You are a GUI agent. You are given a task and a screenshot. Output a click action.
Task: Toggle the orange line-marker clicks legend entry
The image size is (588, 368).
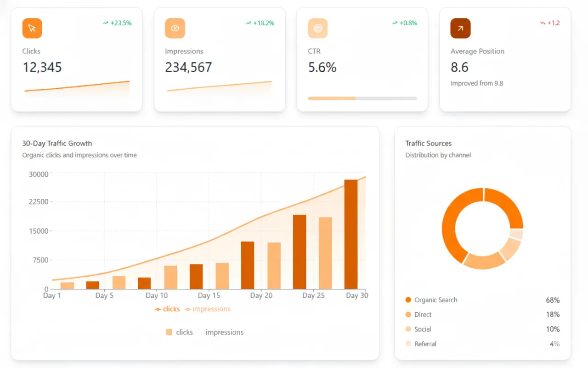click(x=167, y=309)
